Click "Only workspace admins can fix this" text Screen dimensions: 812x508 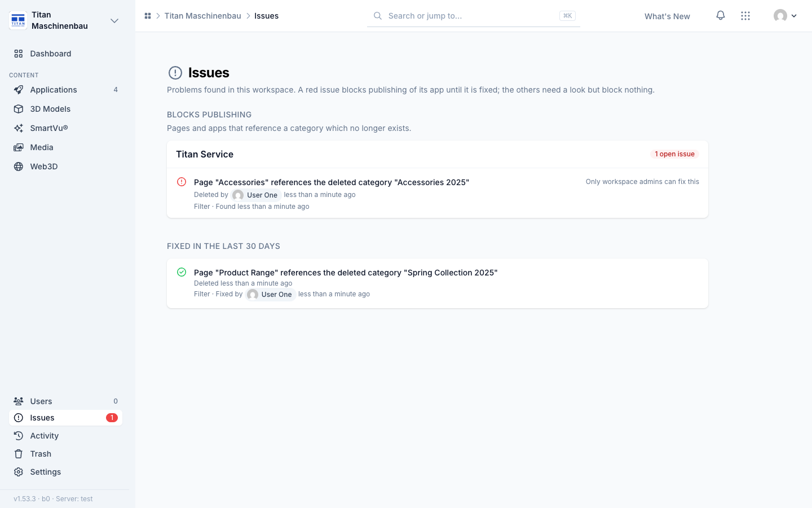click(x=642, y=182)
